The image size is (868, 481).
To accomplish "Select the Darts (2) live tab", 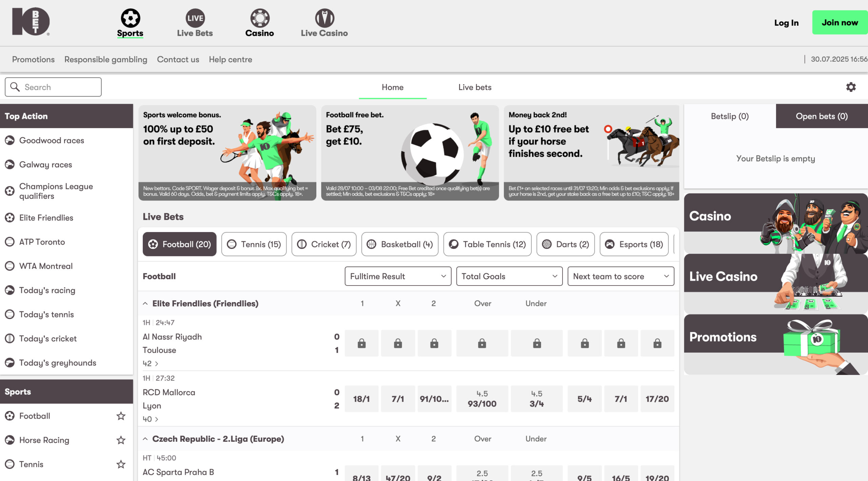I will click(566, 244).
